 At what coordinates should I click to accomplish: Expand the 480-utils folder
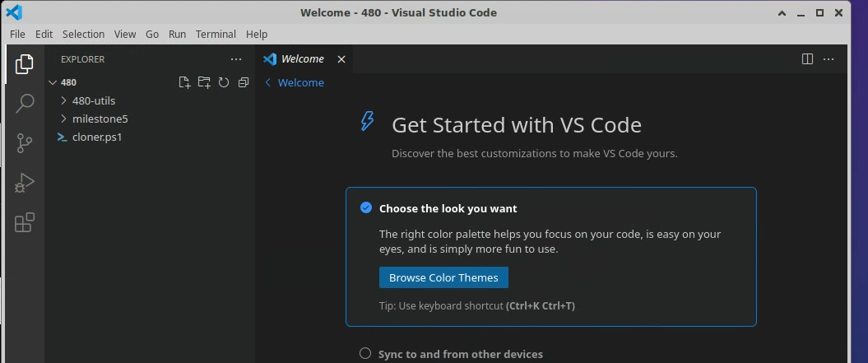[63, 101]
